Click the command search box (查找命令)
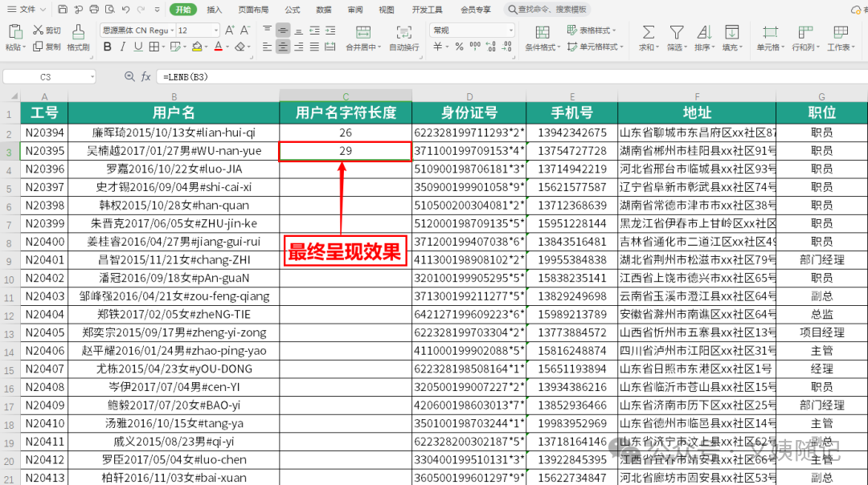Viewport: 868px width, 485px height. [547, 10]
